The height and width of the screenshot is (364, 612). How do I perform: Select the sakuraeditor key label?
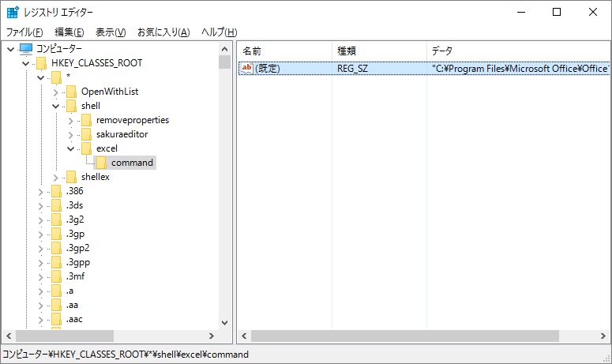[122, 134]
